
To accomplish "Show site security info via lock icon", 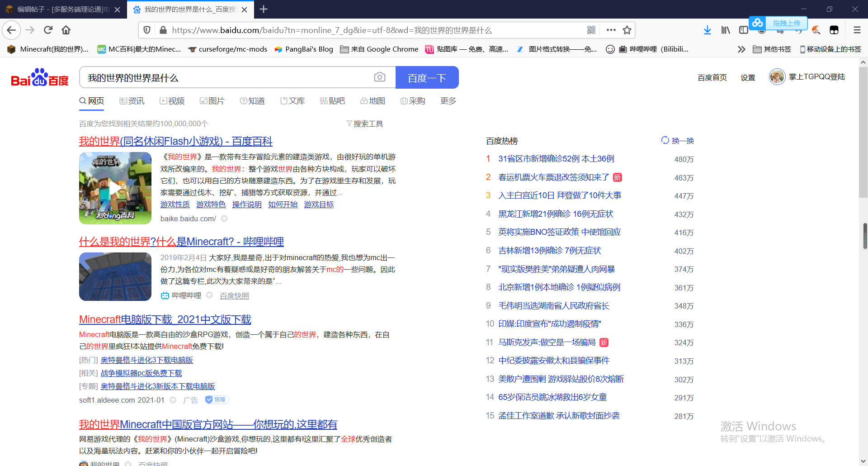I will click(163, 30).
